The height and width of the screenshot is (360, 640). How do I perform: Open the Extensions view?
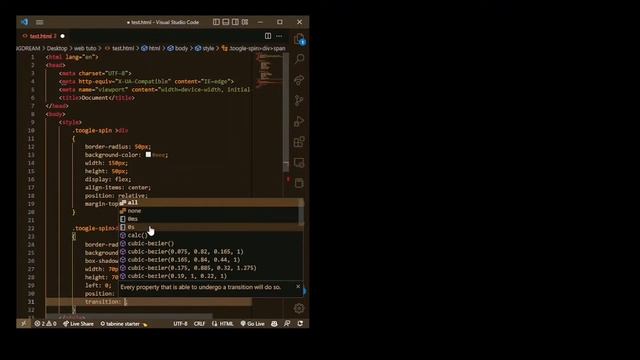299,142
